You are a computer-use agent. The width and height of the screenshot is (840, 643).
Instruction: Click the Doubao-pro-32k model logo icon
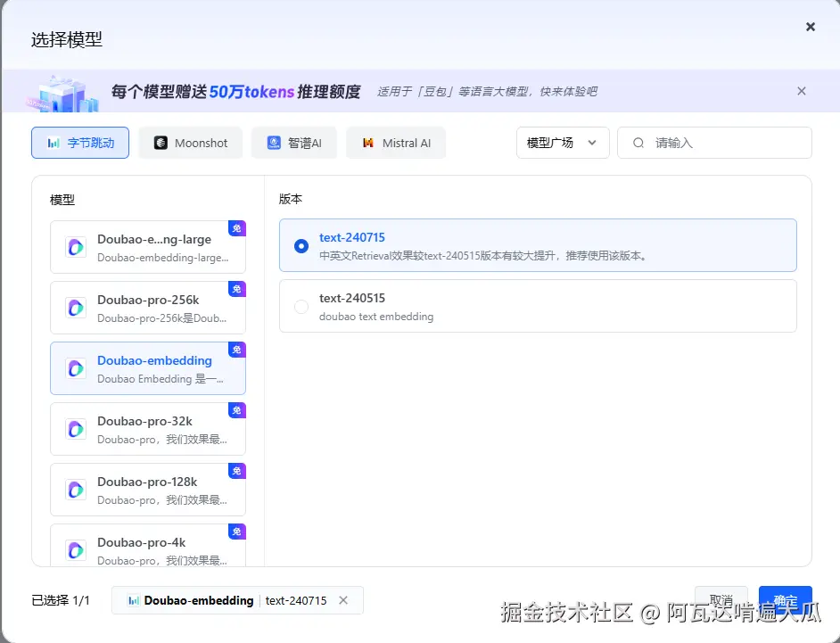pos(76,429)
